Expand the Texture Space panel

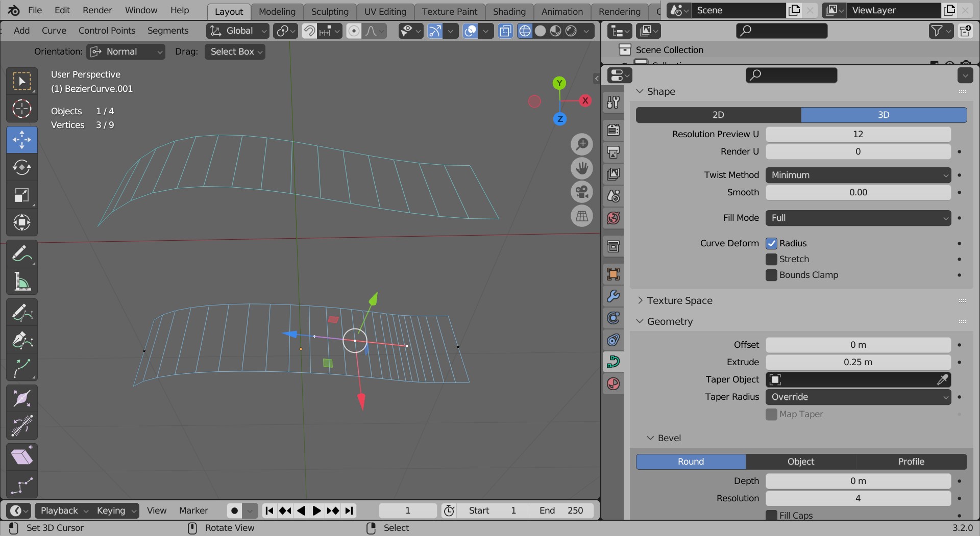pos(679,300)
